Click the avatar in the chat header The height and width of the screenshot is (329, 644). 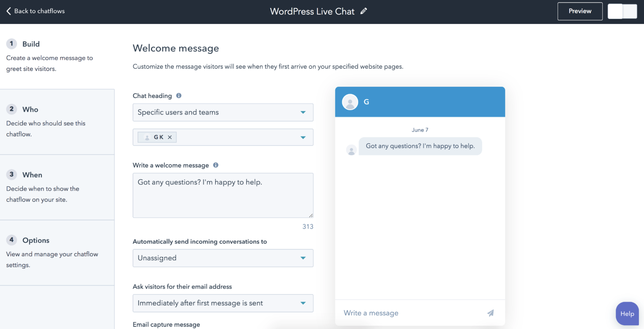click(x=350, y=102)
